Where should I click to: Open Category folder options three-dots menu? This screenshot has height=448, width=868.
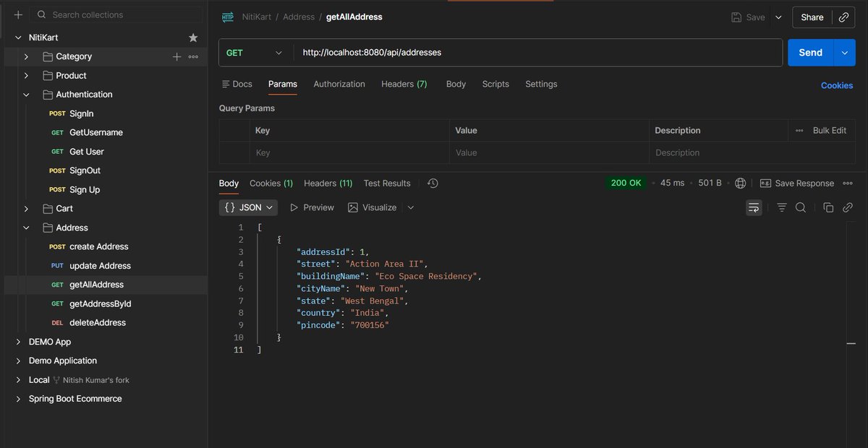tap(193, 56)
